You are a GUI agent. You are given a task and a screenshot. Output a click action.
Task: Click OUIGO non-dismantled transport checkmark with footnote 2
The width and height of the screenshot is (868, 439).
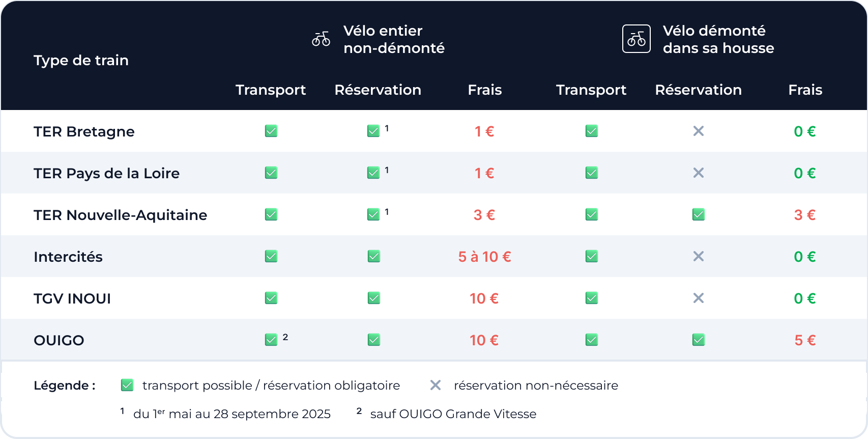click(x=271, y=340)
